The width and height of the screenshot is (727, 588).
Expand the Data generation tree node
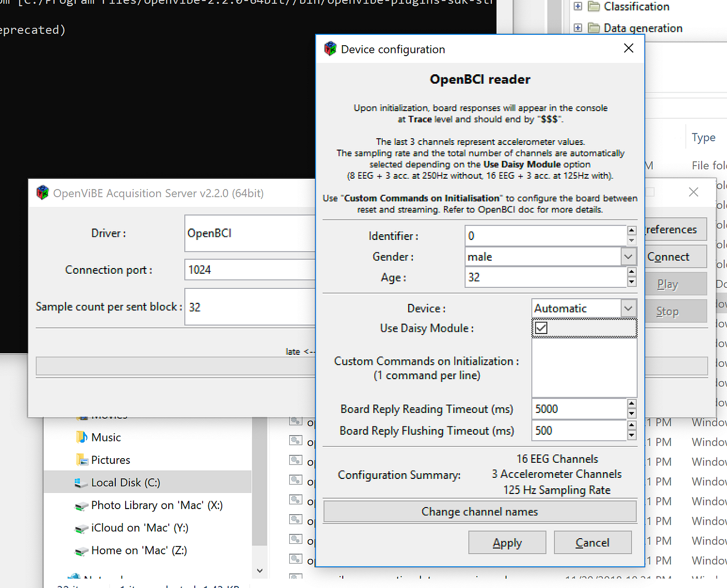point(578,28)
